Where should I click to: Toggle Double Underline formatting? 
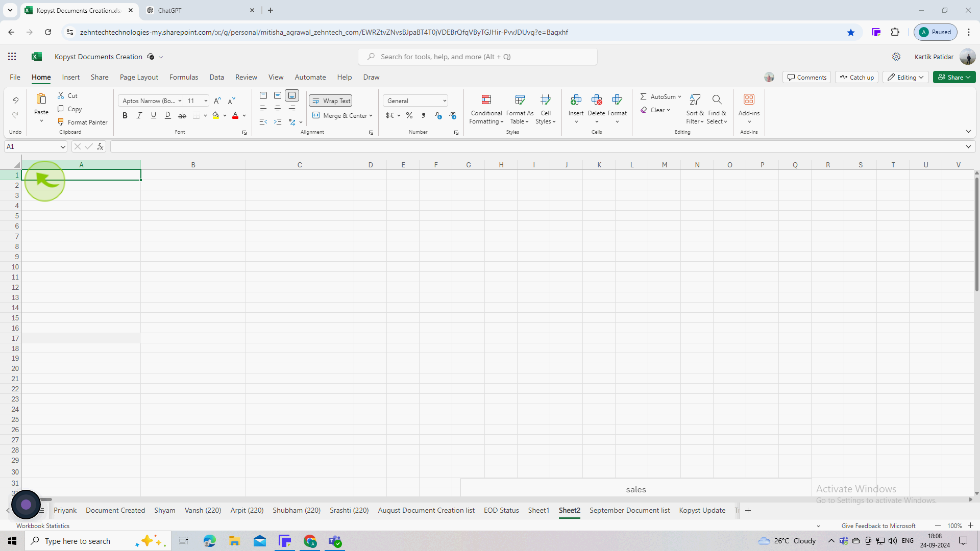pyautogui.click(x=168, y=115)
